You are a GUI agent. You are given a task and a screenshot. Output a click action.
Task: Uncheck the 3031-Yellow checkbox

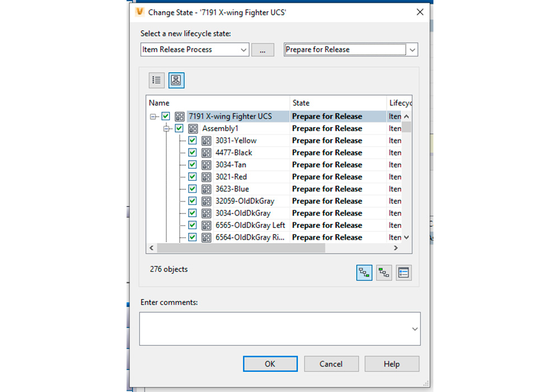point(193,141)
